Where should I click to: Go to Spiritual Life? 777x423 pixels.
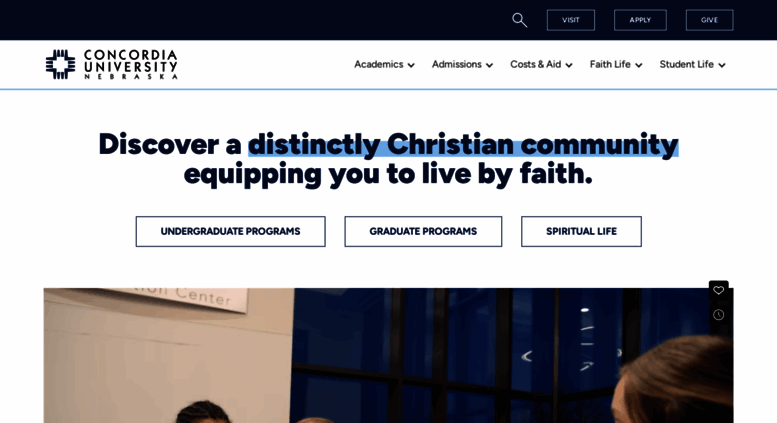point(581,231)
